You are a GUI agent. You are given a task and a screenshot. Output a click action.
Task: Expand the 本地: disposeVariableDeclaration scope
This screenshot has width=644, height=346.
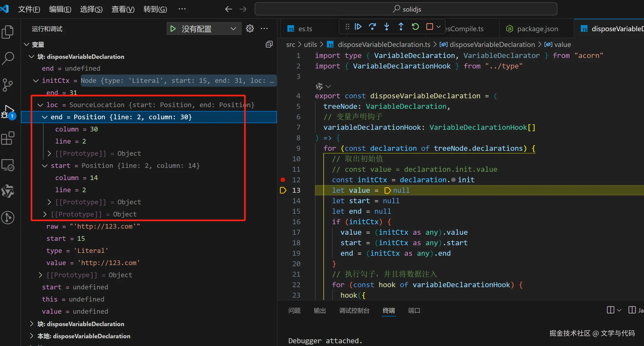[x=31, y=336]
